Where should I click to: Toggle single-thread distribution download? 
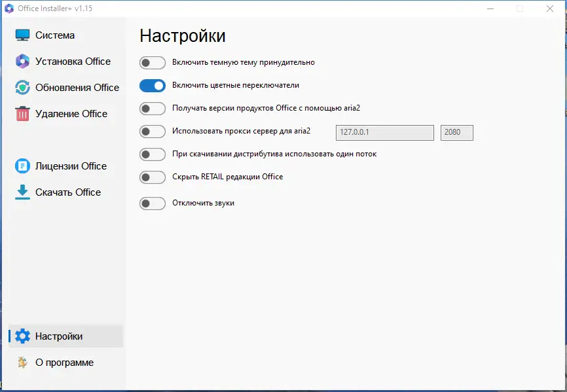coord(153,154)
